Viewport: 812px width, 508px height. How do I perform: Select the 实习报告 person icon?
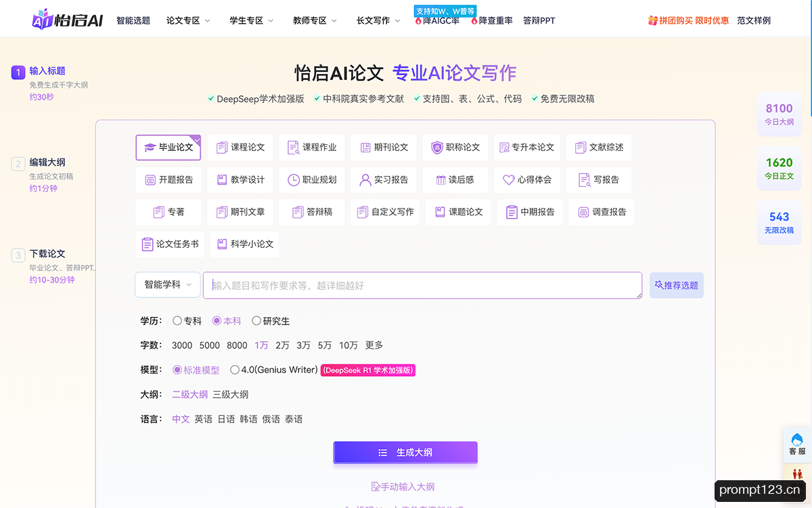365,179
